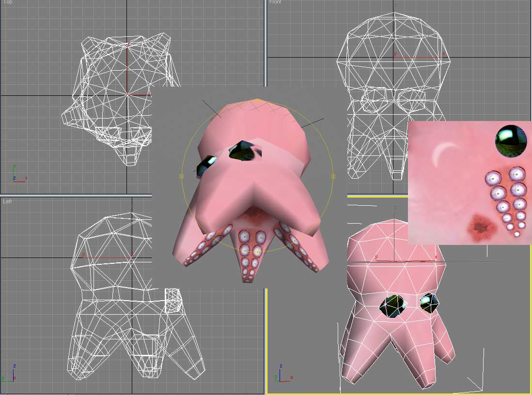
Task: Click the top arc rotate circle handle
Action: [x=257, y=101]
